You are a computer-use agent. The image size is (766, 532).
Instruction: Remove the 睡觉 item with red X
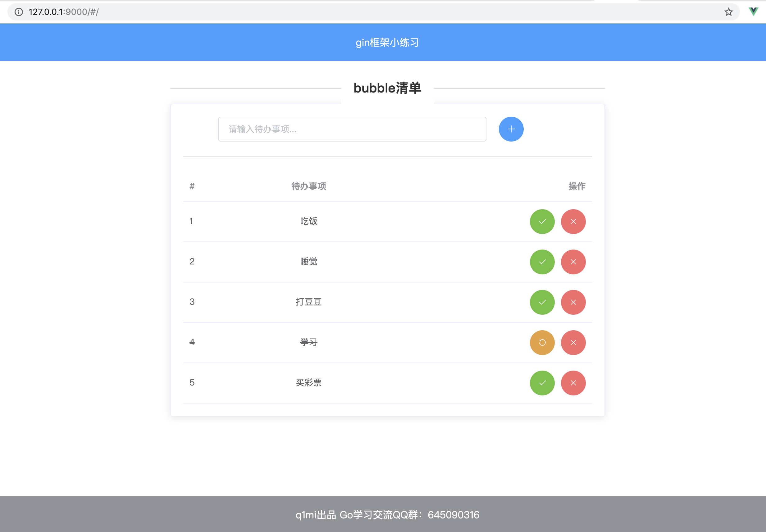[573, 262]
